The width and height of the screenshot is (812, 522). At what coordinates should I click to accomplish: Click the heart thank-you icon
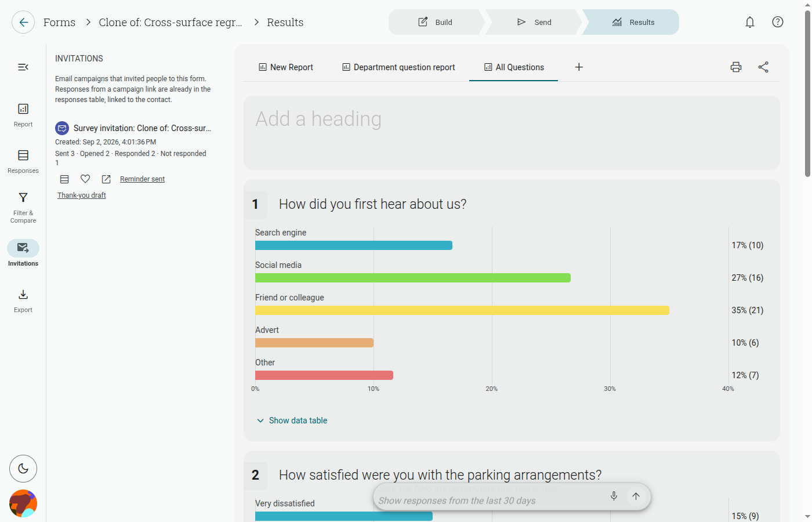point(85,179)
